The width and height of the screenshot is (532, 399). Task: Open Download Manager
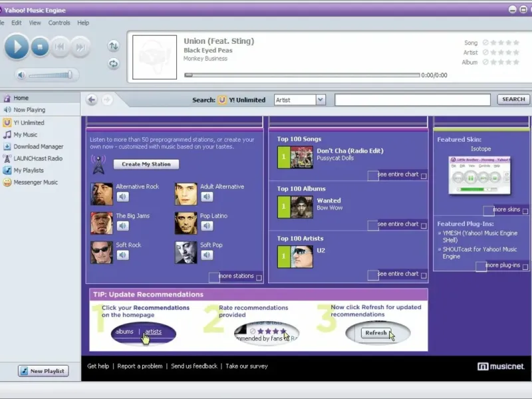coord(40,146)
